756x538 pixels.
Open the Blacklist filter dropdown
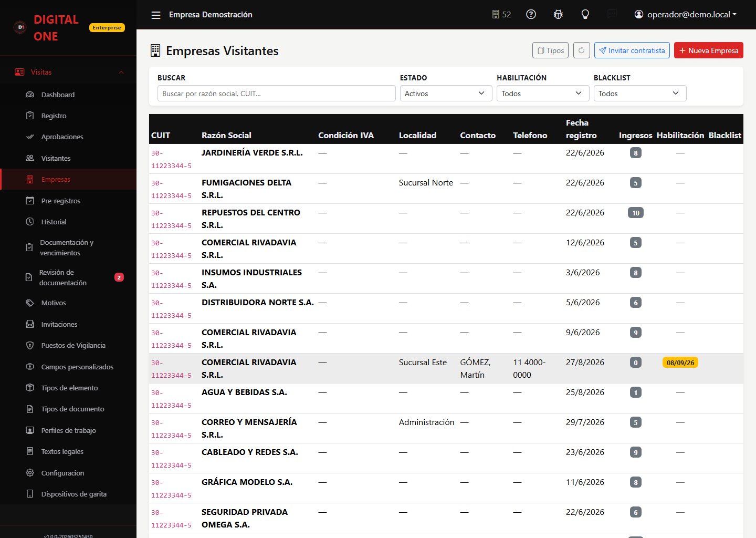pyautogui.click(x=640, y=94)
